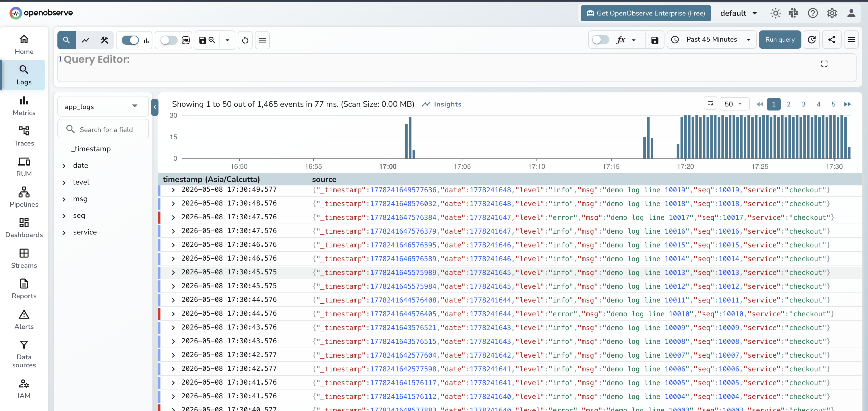Open Data sources page

coord(24,354)
